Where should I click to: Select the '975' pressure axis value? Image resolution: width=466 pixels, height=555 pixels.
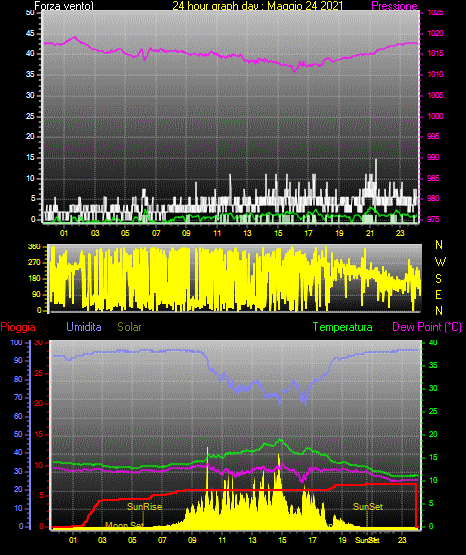click(433, 219)
